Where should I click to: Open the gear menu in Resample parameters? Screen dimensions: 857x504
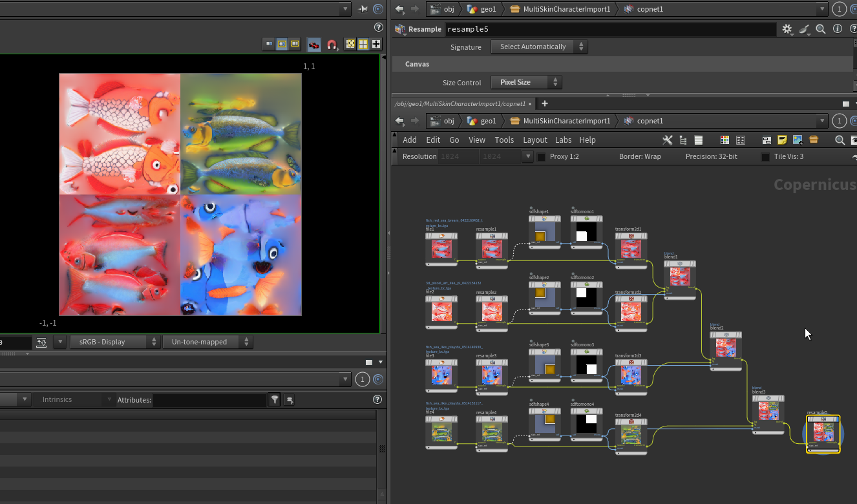[787, 29]
